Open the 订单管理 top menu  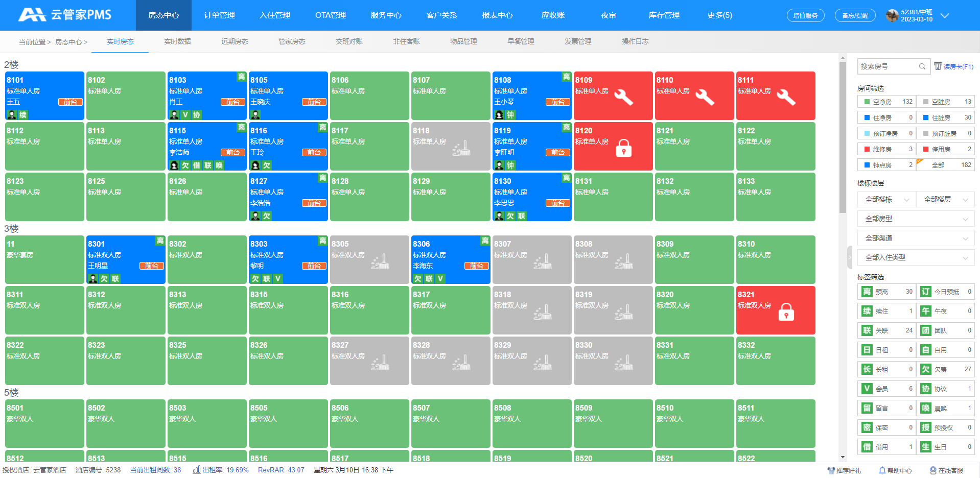(219, 15)
